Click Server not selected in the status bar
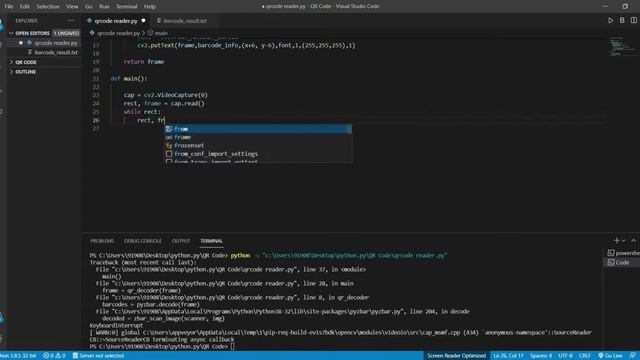 [x=98, y=356]
